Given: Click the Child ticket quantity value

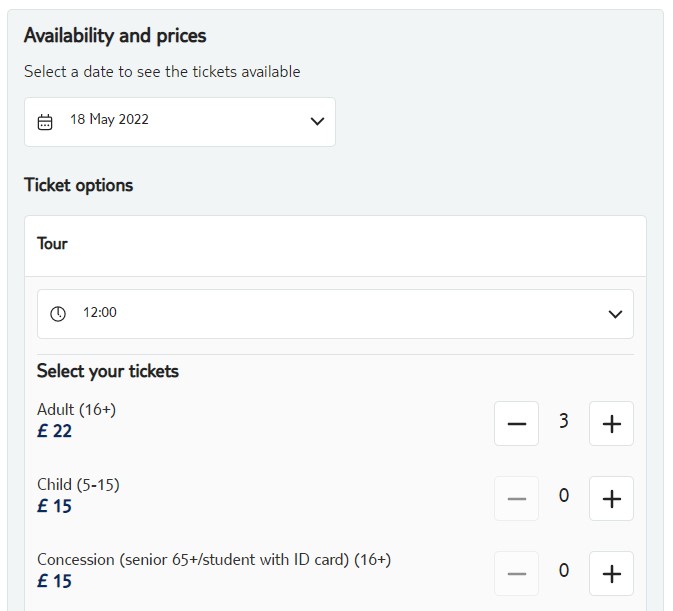Looking at the screenshot, I should (x=564, y=496).
